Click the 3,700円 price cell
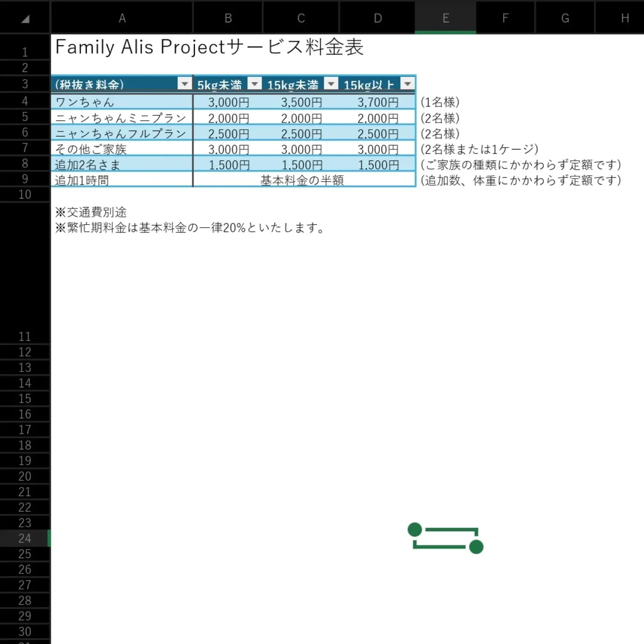The height and width of the screenshot is (644, 644). [x=377, y=102]
